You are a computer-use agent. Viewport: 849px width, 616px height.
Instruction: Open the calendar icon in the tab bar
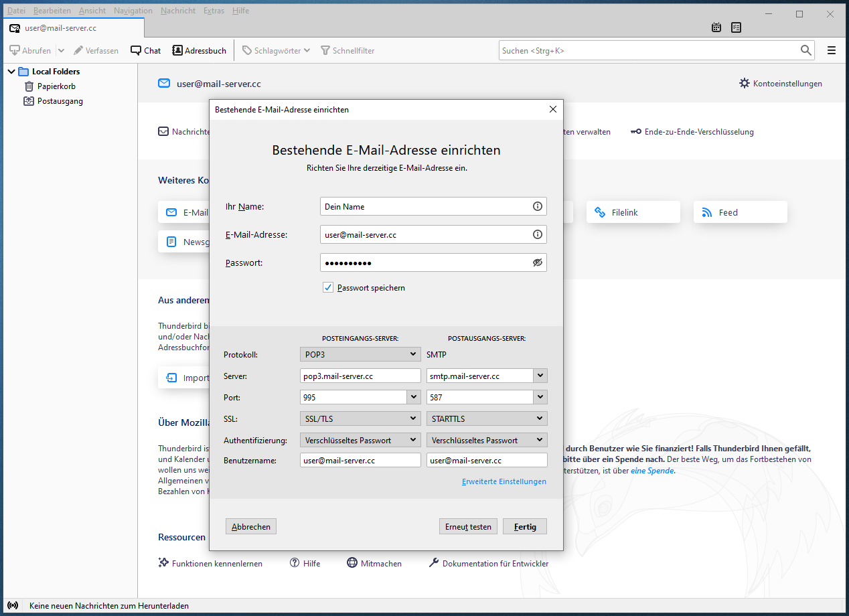click(x=716, y=27)
